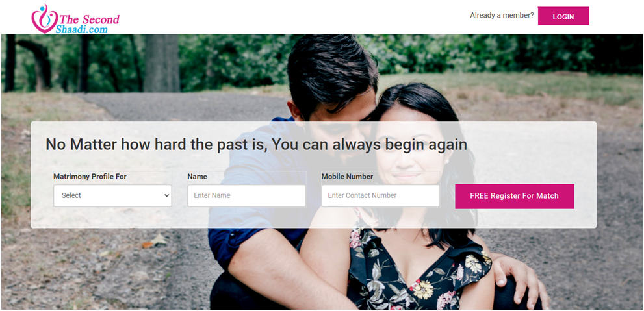Screen dimensions: 644x311
Task: Click the pink heart logo icon
Action: [44, 19]
